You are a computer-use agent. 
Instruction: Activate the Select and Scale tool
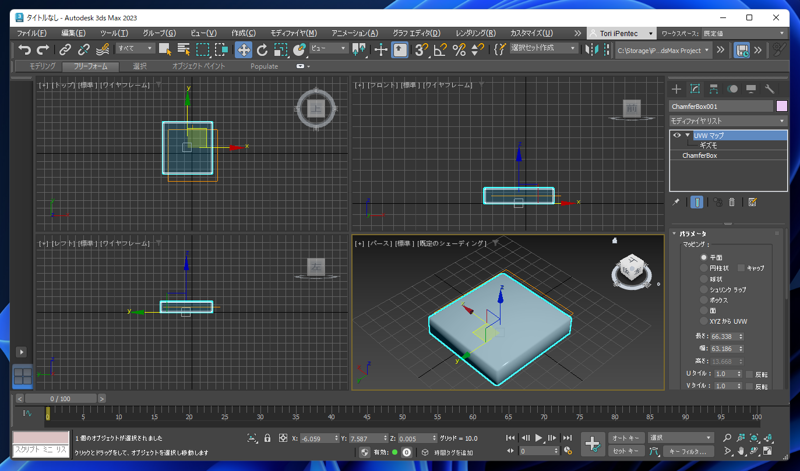[281, 49]
